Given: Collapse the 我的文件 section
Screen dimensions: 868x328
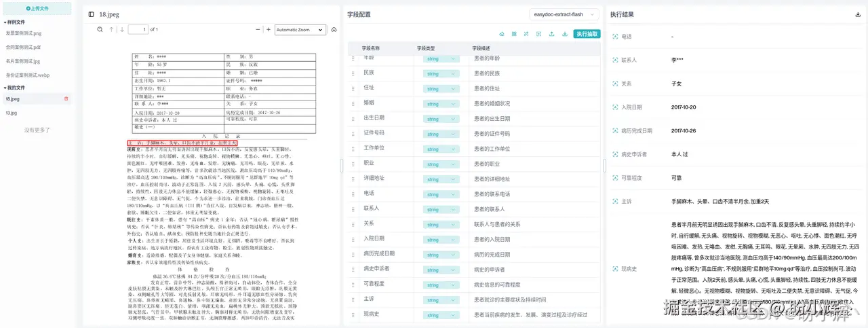Looking at the screenshot, I should (14, 88).
